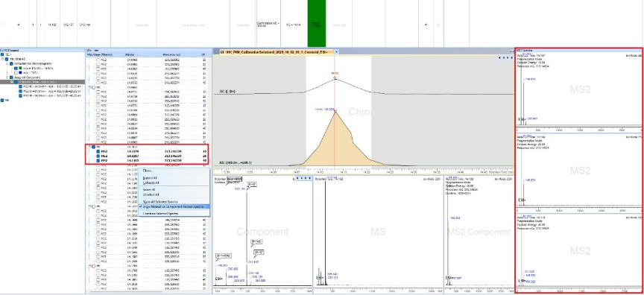The image size is (644, 295).
Task: Click the 313.144 peak label in the Component spectrum
Action: coord(240,188)
